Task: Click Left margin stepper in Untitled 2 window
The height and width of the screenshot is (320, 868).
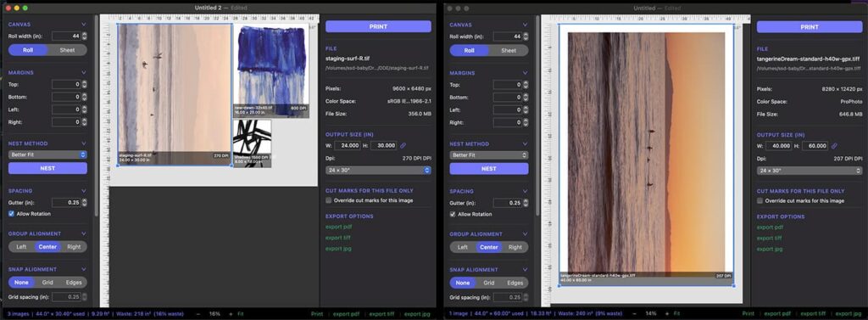Action: [x=84, y=109]
